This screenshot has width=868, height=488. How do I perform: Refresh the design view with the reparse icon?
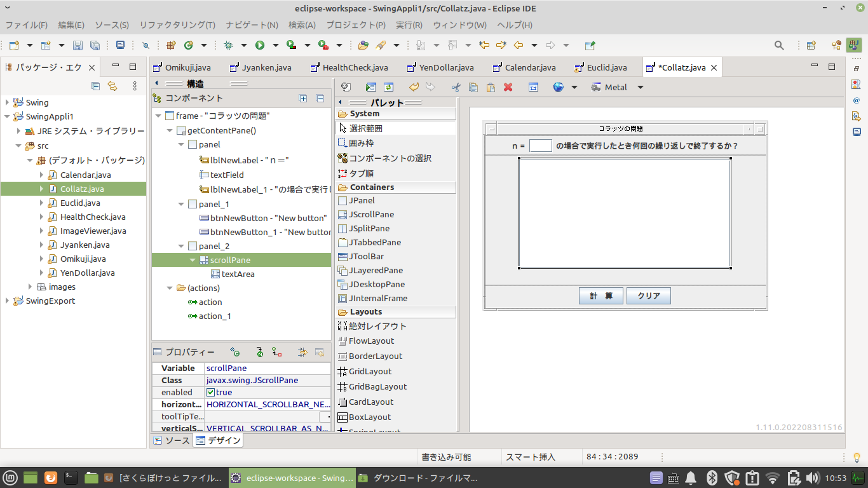pos(388,87)
